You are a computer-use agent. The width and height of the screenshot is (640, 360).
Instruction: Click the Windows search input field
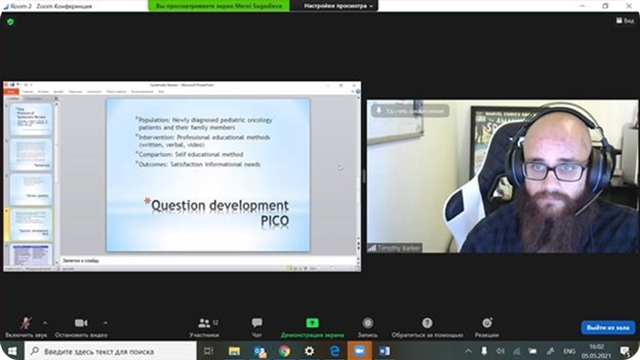(111, 351)
